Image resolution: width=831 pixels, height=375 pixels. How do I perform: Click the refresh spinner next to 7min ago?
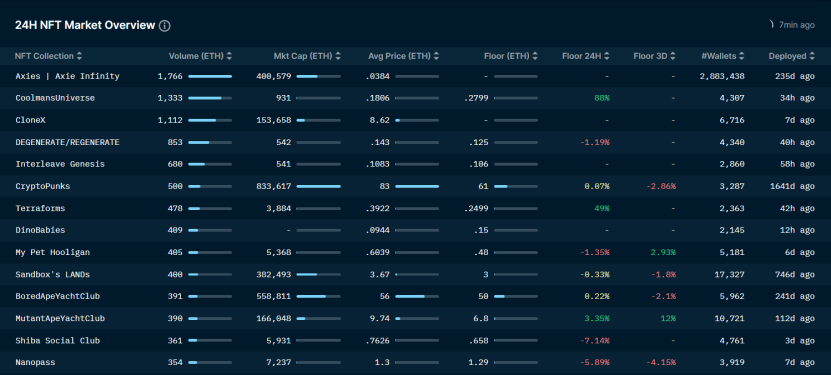click(771, 24)
